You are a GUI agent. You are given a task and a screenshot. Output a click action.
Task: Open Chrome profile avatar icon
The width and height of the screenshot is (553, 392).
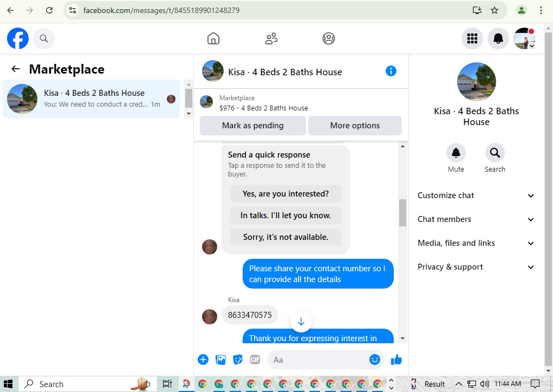coord(521,10)
